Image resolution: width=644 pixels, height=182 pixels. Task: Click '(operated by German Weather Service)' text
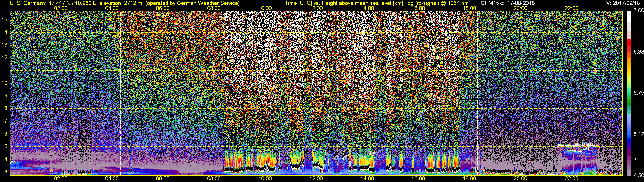193,3
